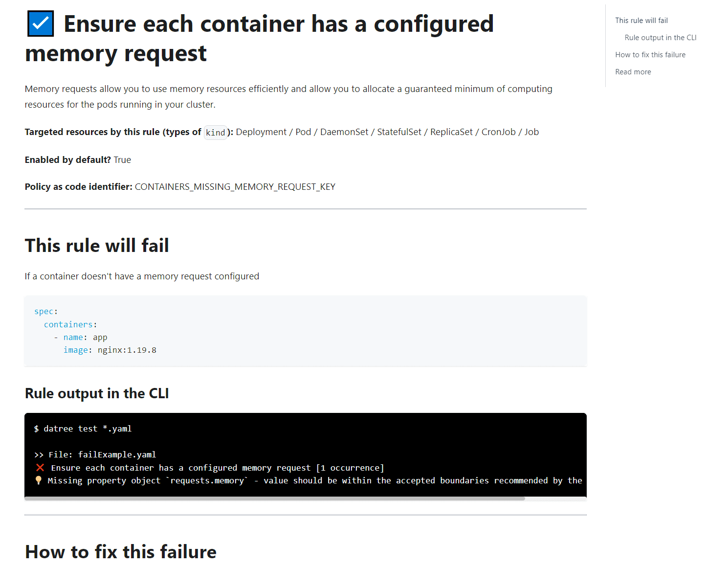
Task: Jump to "This rule will fail" in sidebar
Action: click(x=641, y=21)
